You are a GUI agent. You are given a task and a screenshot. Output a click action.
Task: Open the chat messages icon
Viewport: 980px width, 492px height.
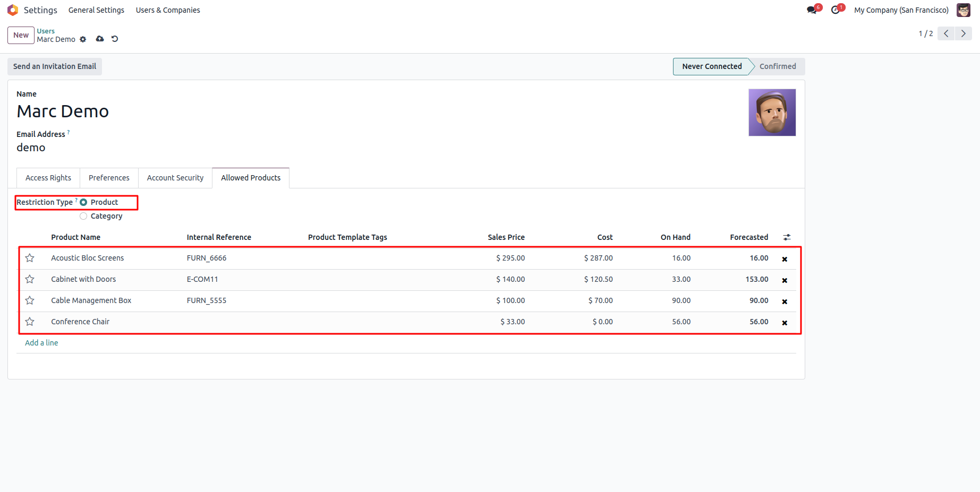pyautogui.click(x=812, y=10)
